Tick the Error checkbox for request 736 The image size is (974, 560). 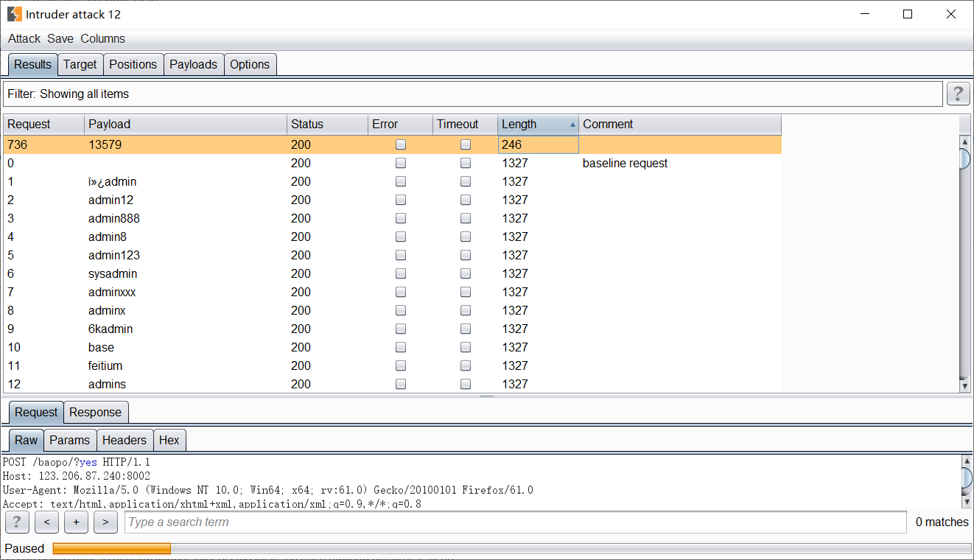[x=401, y=144]
